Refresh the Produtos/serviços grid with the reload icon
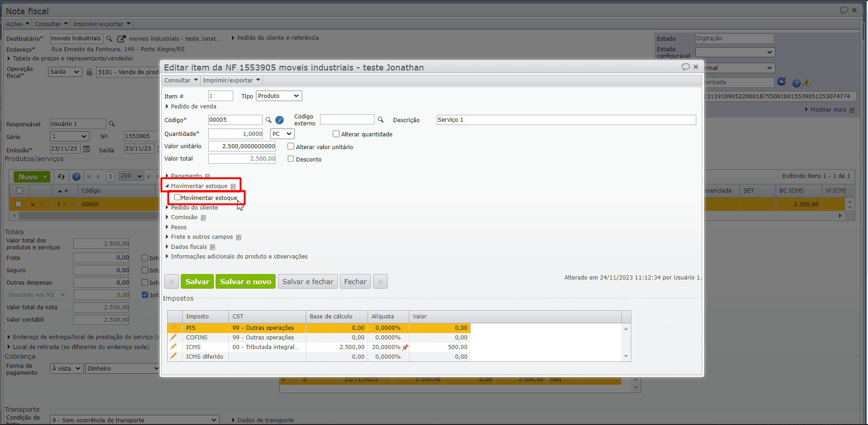 click(x=61, y=177)
